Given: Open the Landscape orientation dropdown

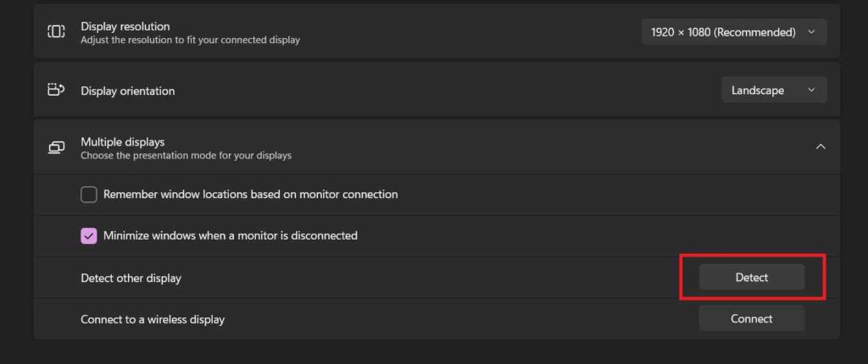Looking at the screenshot, I should (774, 91).
